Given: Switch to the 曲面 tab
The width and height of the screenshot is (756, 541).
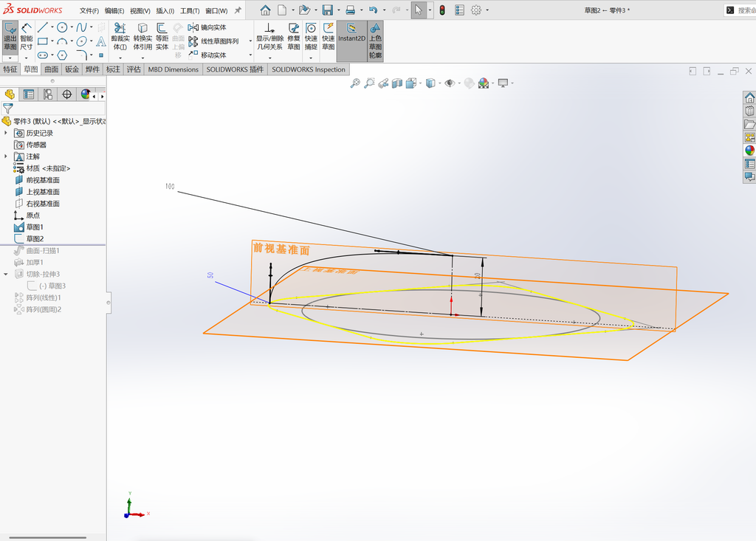Looking at the screenshot, I should click(52, 69).
